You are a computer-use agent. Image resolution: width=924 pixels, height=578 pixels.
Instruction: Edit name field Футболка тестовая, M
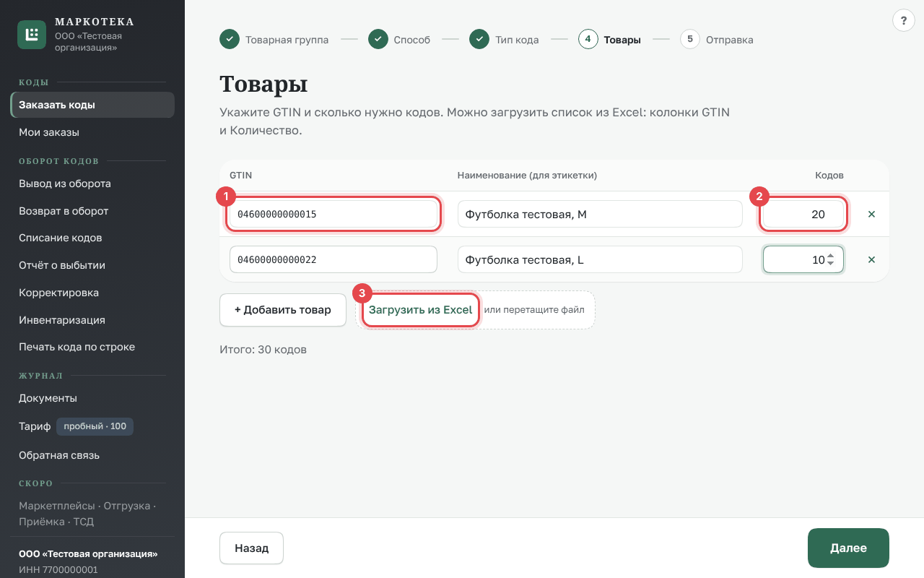coord(600,215)
